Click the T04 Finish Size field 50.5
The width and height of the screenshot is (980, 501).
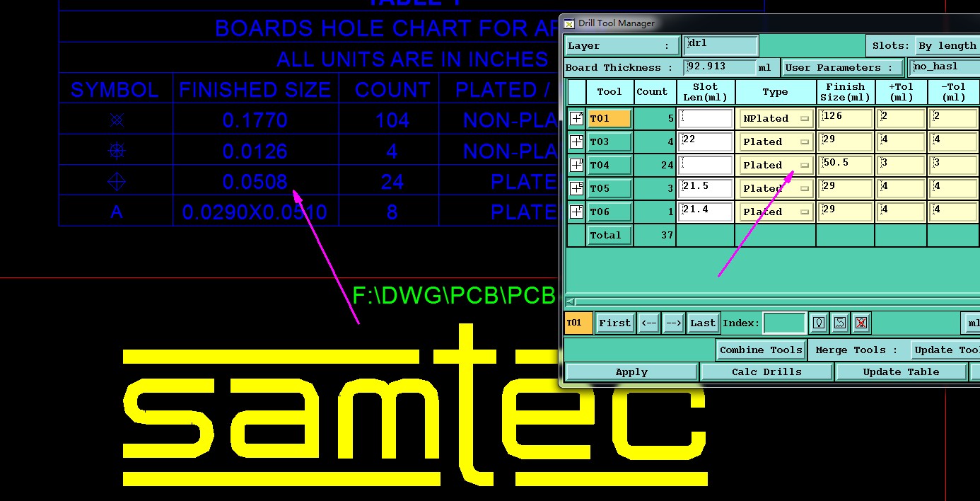pyautogui.click(x=845, y=165)
